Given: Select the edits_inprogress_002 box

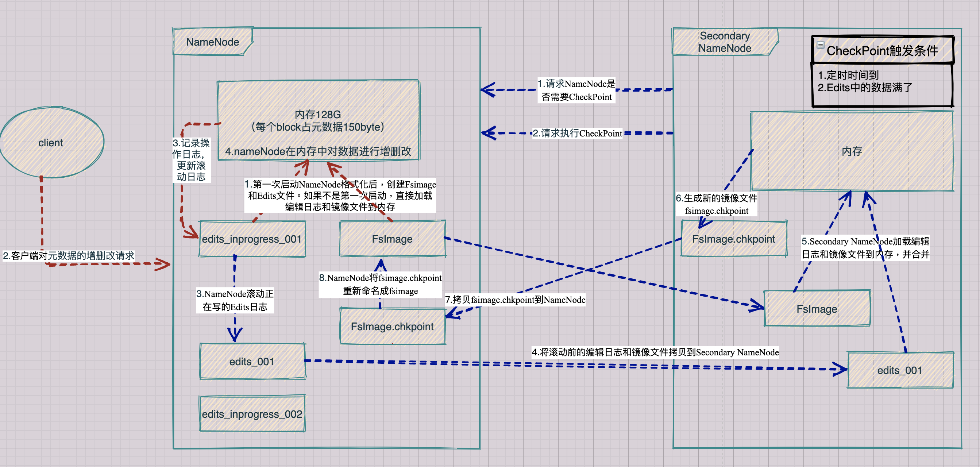Looking at the screenshot, I should coord(252,414).
